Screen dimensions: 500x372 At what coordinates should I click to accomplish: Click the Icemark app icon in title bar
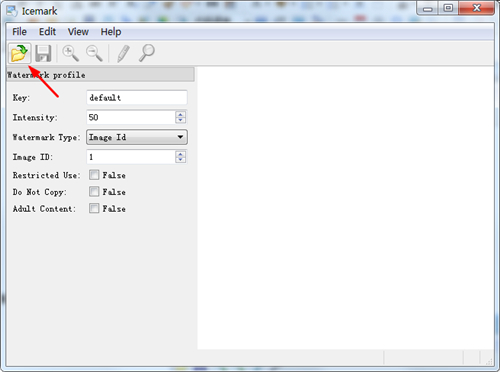click(12, 11)
